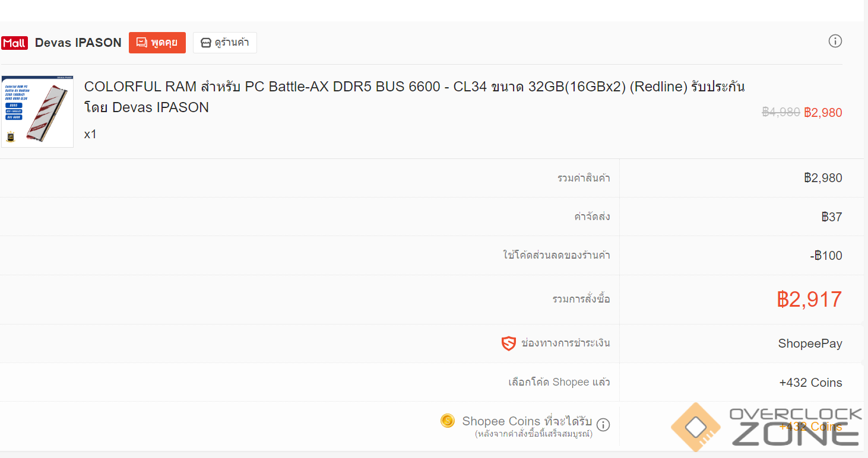The height and width of the screenshot is (458, 868).
Task: Click the storefront icon in ดูร้านค้า button
Action: pos(206,43)
